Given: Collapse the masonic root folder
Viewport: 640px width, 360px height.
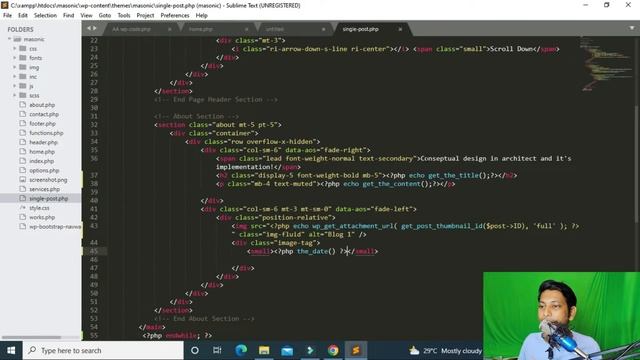Looking at the screenshot, I should coord(9,39).
